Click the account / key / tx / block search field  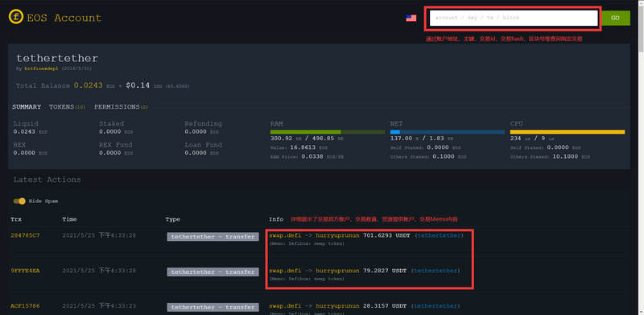point(514,18)
